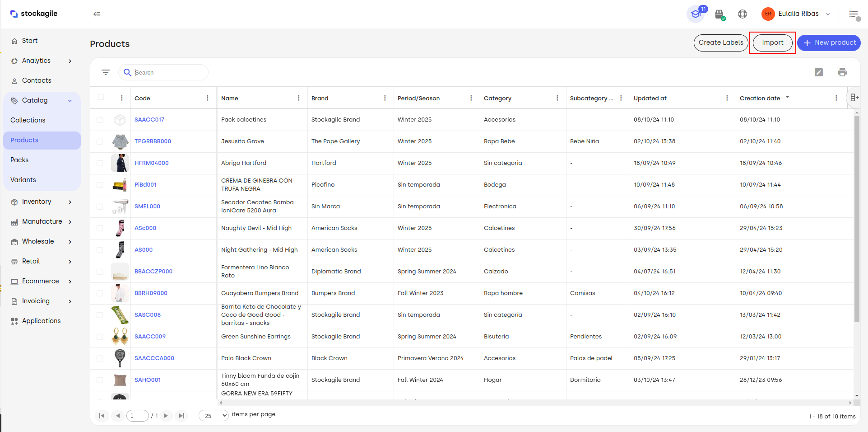Click the stockagile logo
The width and height of the screenshot is (868, 432).
point(34,14)
